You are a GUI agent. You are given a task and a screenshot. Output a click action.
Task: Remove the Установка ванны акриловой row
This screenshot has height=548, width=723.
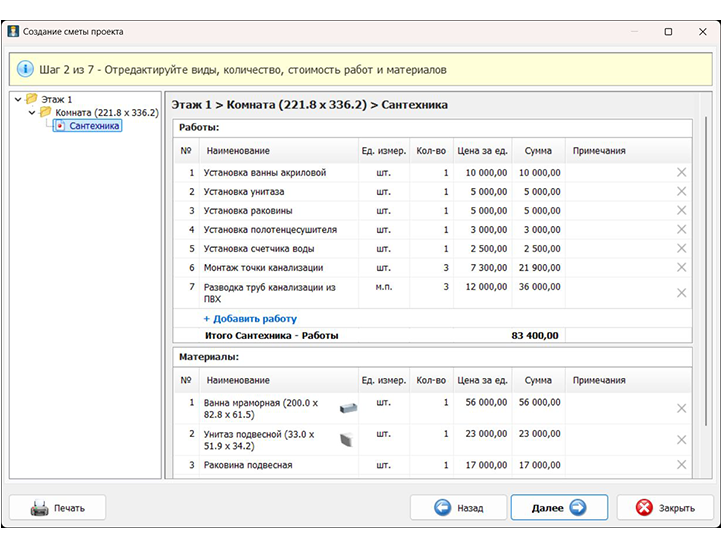coord(681,173)
